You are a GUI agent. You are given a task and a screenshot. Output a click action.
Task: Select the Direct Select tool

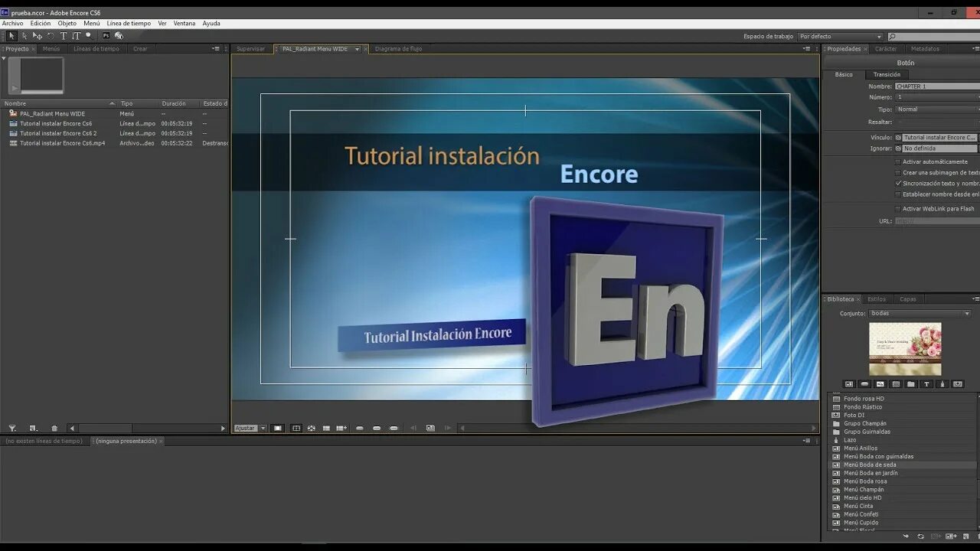pyautogui.click(x=24, y=36)
